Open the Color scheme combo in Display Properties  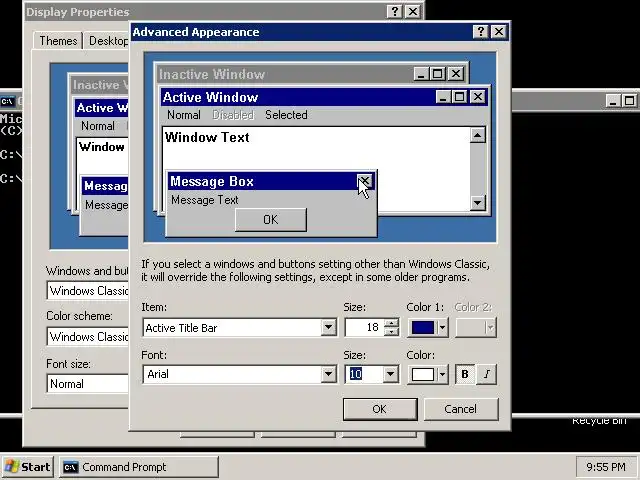tap(88, 337)
